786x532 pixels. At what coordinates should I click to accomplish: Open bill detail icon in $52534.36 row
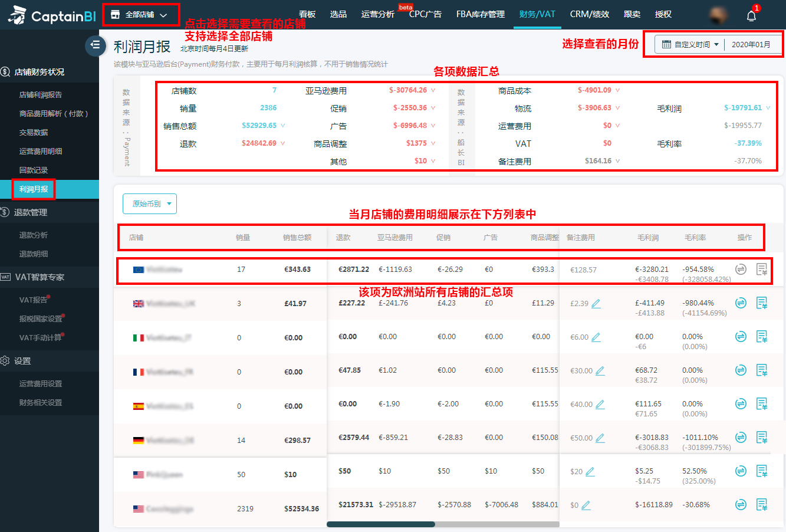pos(762,504)
